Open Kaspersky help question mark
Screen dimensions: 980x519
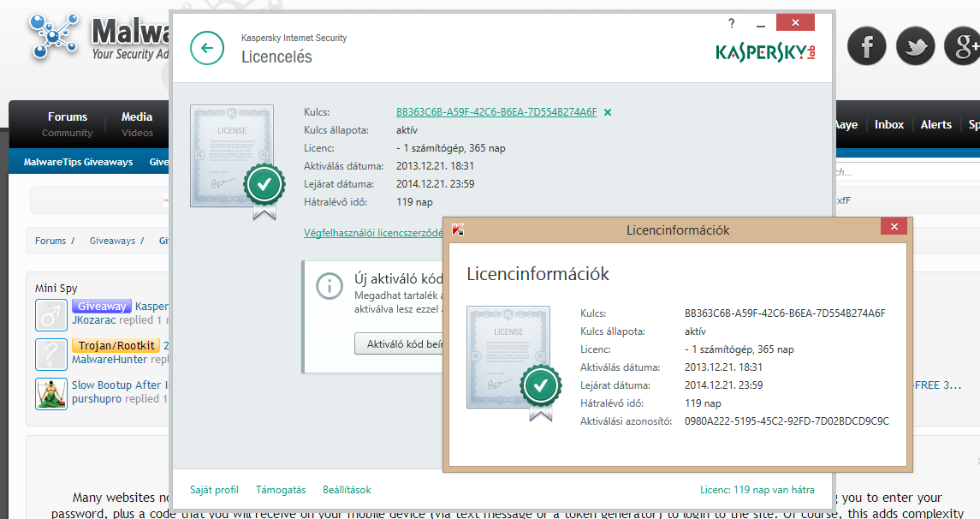click(x=731, y=23)
